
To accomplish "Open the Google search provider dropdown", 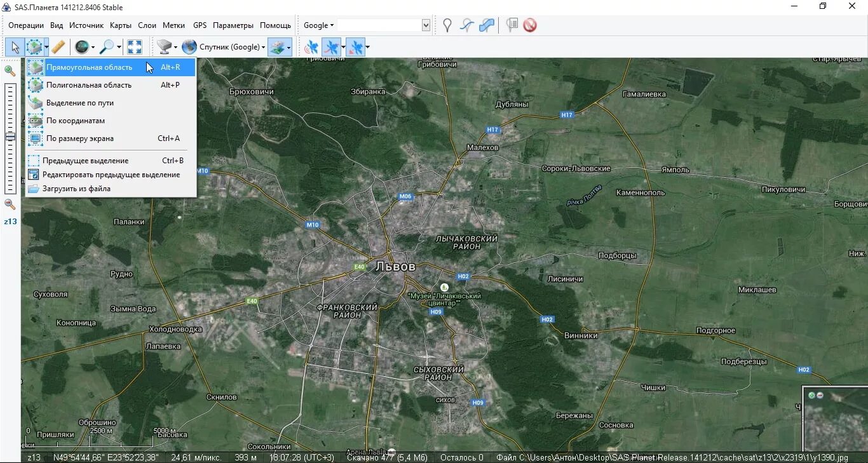I will point(318,25).
